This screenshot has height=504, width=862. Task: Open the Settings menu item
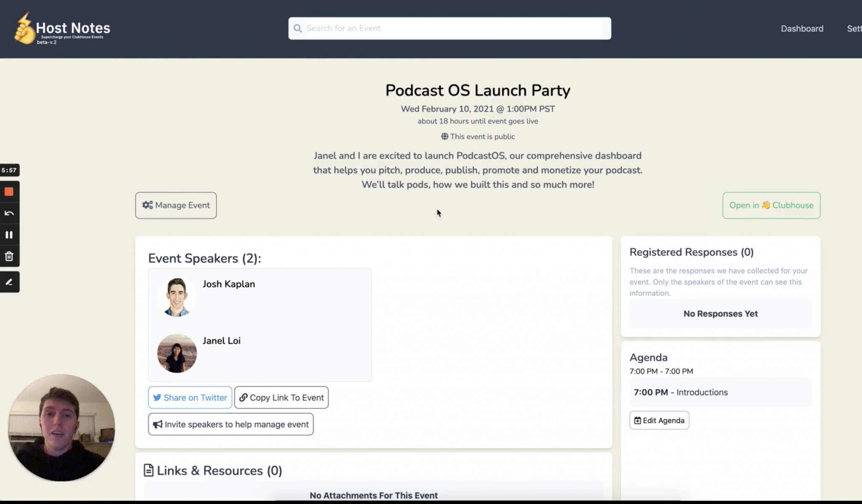point(854,29)
